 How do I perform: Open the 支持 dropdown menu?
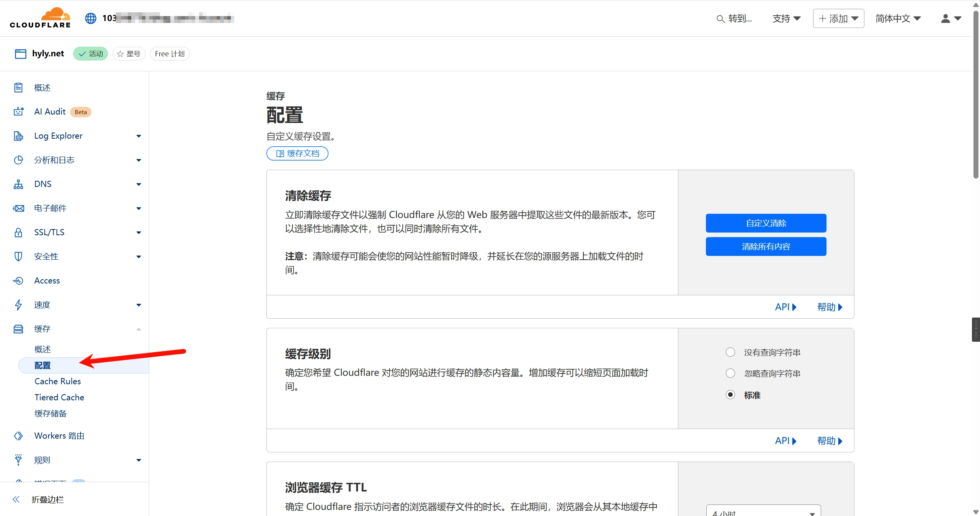[x=786, y=18]
